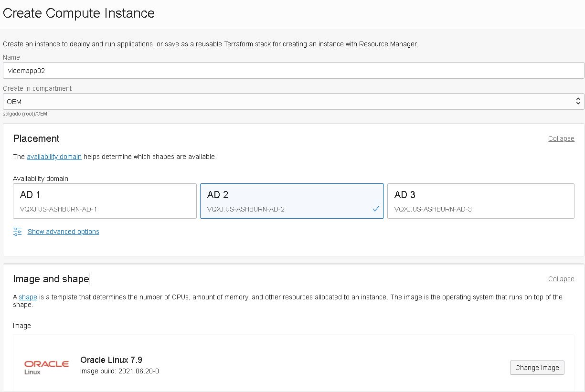Select availability domain AD 3

tap(480, 201)
